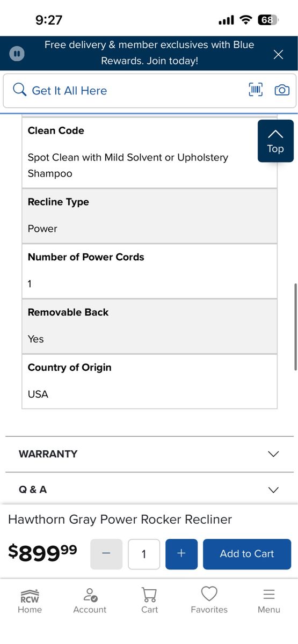
Task: Expand the WARRANTY section
Action: pos(149,454)
